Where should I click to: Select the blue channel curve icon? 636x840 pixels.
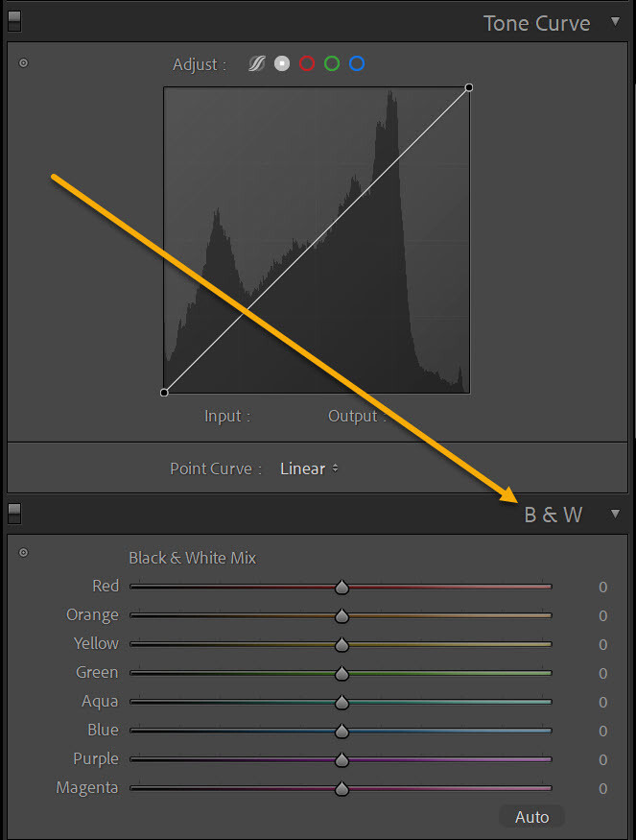pos(359,63)
